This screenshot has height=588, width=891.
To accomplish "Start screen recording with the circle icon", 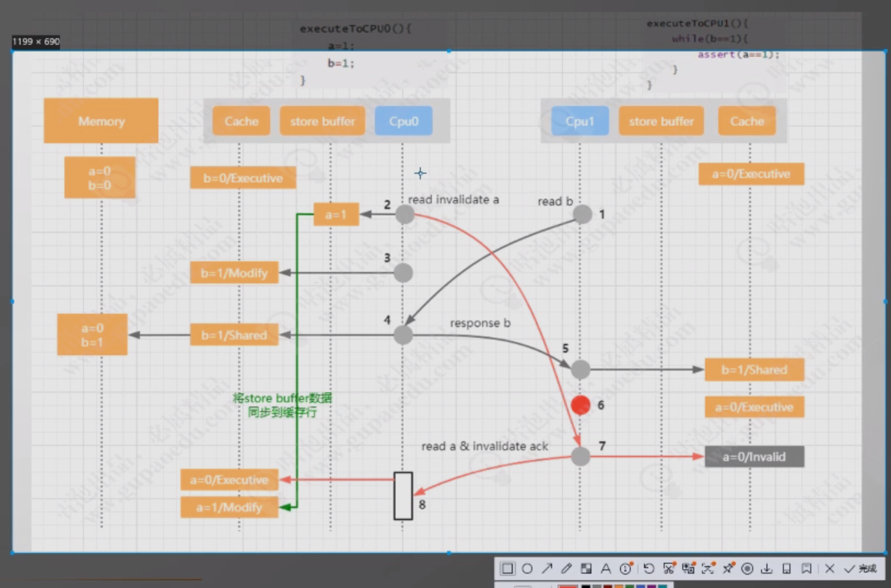I will (747, 569).
